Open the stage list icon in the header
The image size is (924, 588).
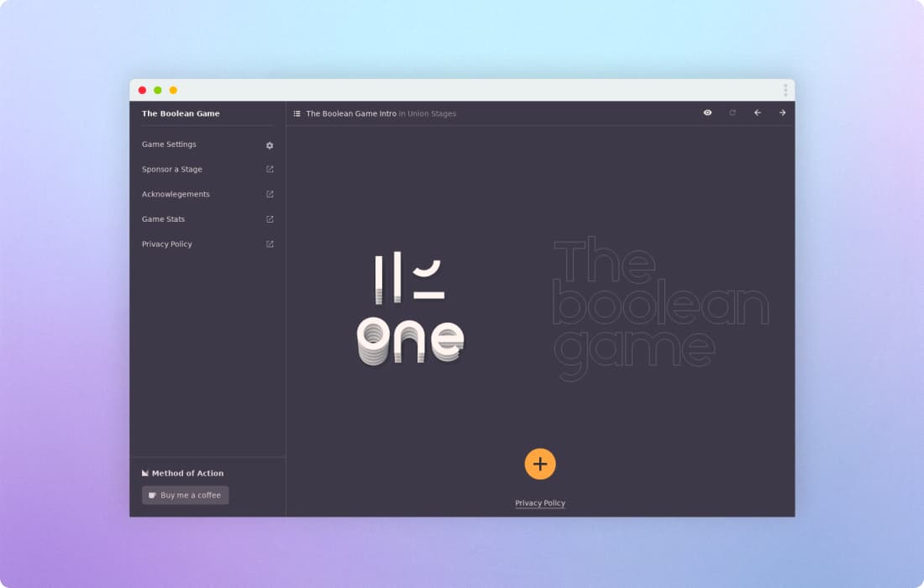(297, 113)
